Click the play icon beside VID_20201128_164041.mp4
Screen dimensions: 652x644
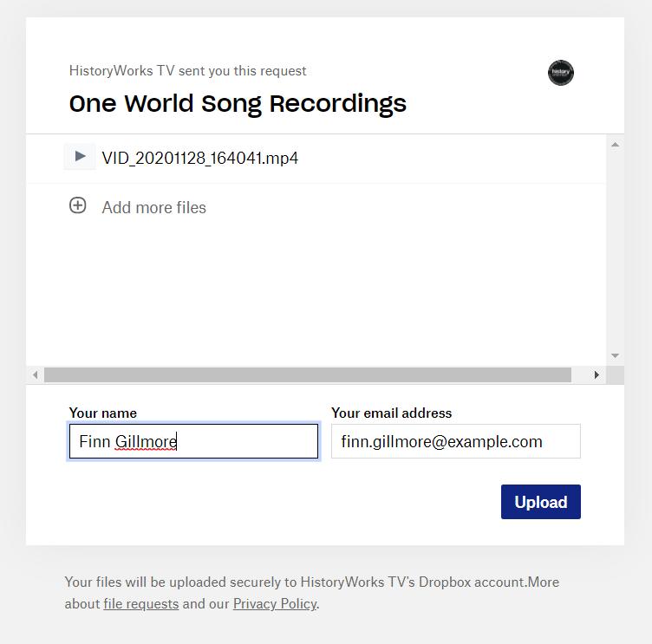[x=80, y=156]
